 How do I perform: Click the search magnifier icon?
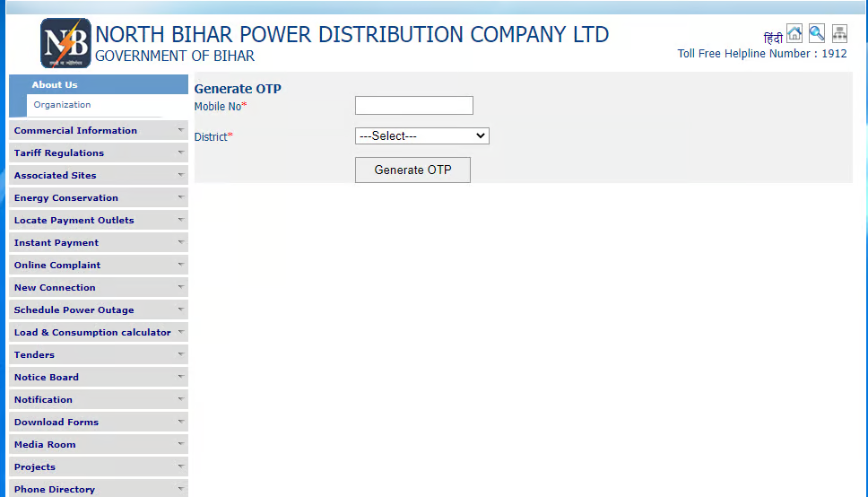[817, 33]
